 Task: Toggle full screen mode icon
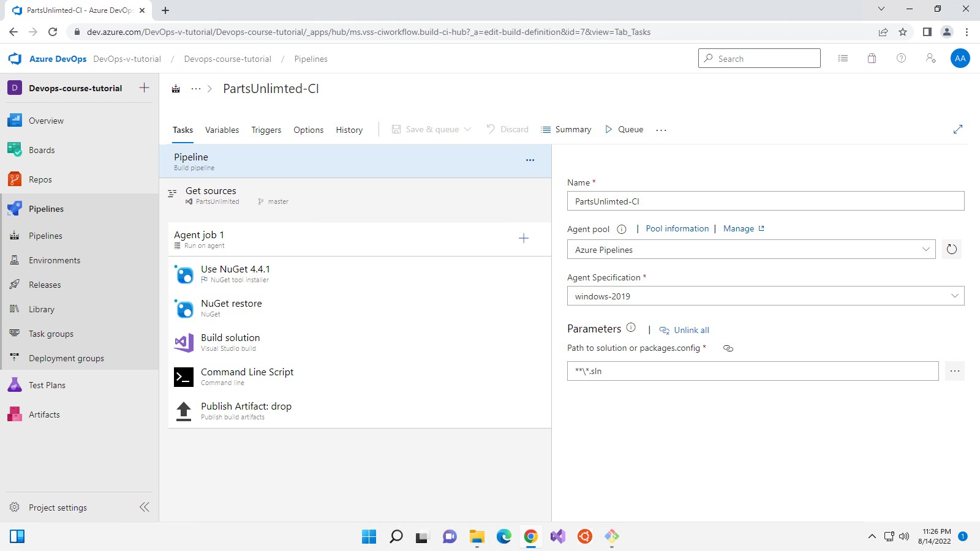(958, 129)
